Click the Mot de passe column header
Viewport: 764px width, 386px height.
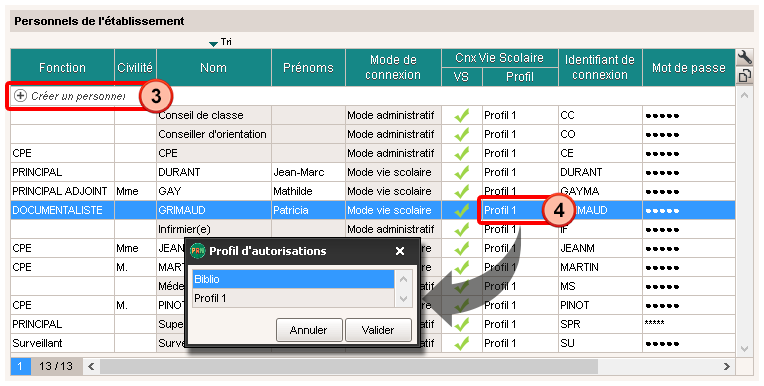point(688,68)
